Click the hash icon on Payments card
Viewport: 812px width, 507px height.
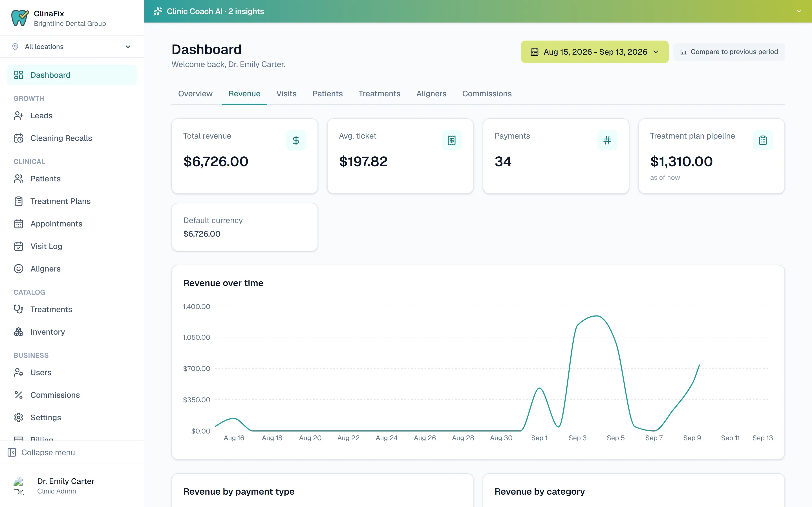click(x=607, y=140)
